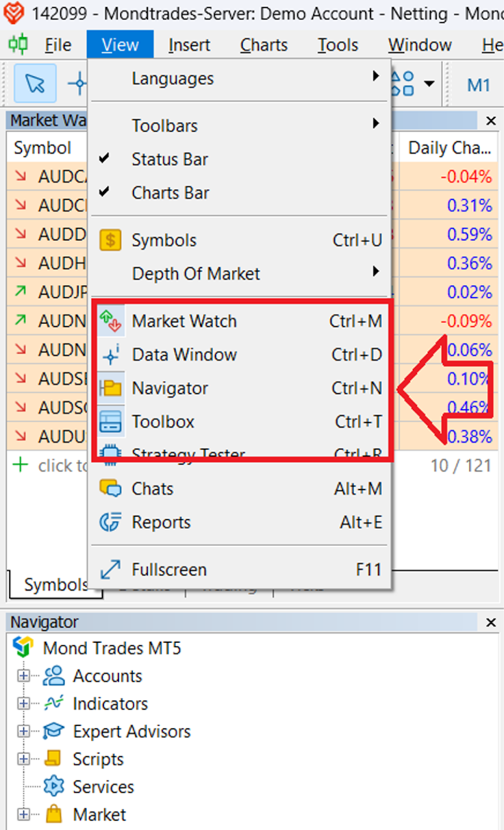
Task: Click the Toolbox panel icon
Action: 110,422
